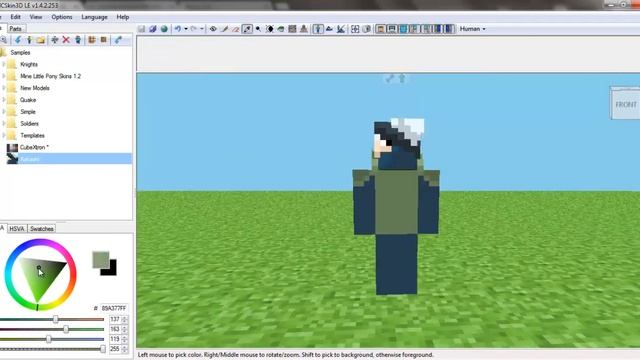Toggle the right leg part visibility

coord(449,29)
